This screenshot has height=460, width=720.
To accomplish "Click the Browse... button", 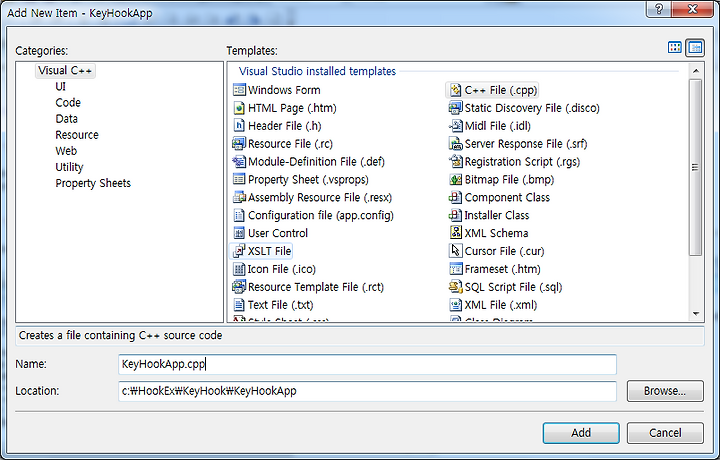I will tap(665, 391).
